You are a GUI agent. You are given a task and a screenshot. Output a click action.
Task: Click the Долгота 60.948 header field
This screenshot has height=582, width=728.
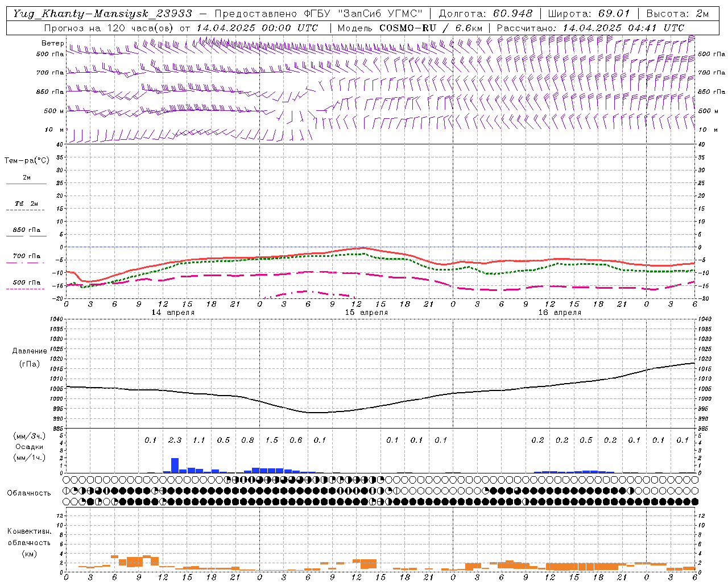486,14
